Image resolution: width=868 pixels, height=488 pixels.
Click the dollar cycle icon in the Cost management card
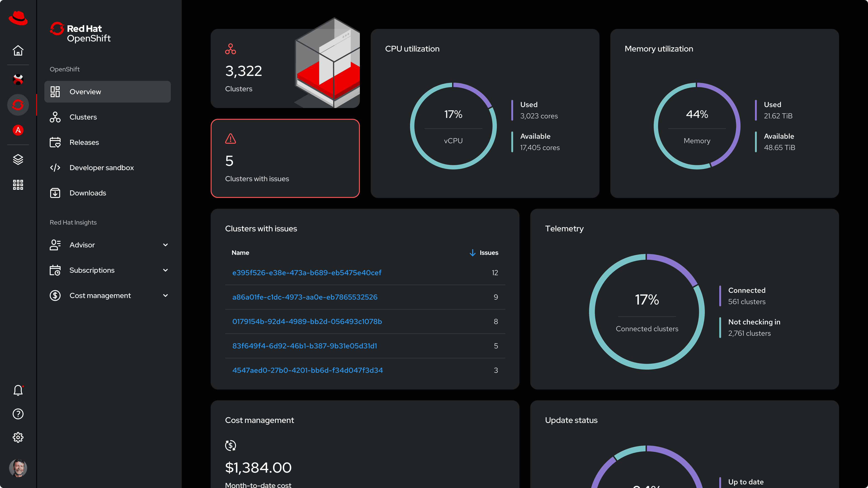[231, 445]
